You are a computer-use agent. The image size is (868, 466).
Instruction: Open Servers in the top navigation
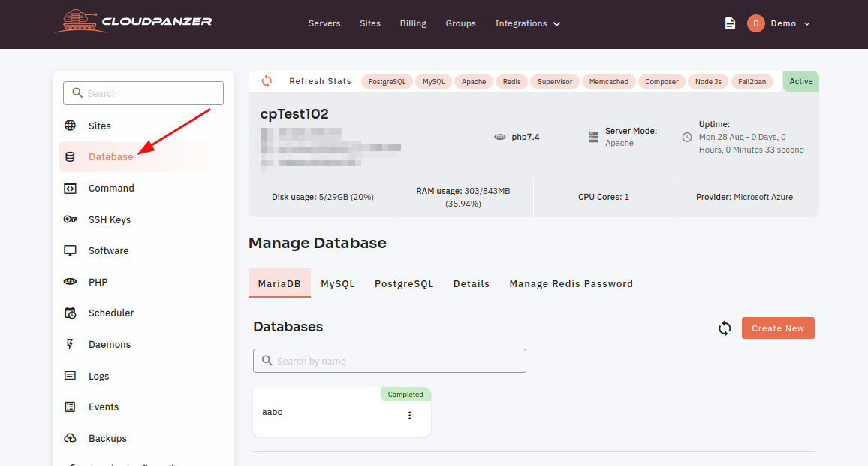click(324, 23)
